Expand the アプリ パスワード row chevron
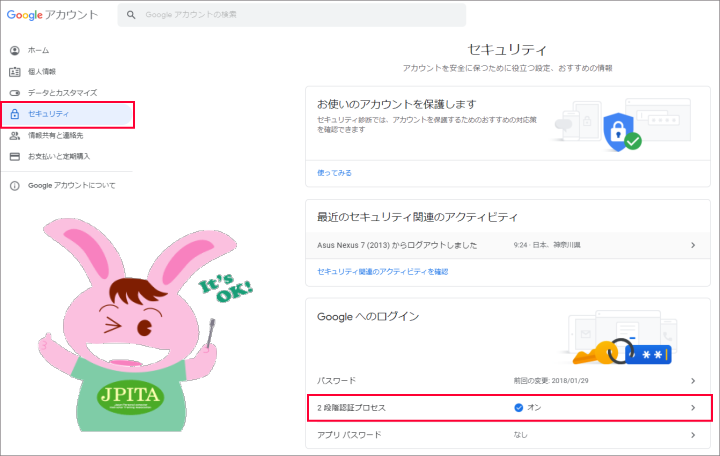The width and height of the screenshot is (720, 456). point(692,435)
